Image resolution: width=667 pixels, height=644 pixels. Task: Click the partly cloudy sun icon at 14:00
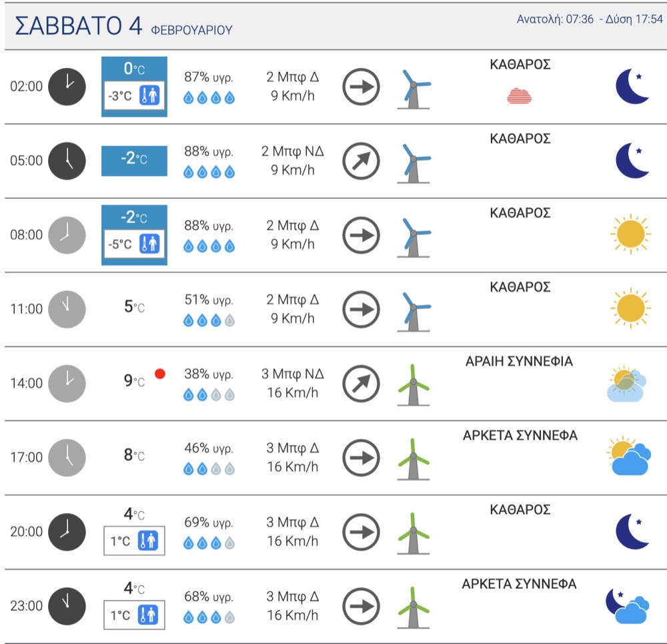coord(626,384)
